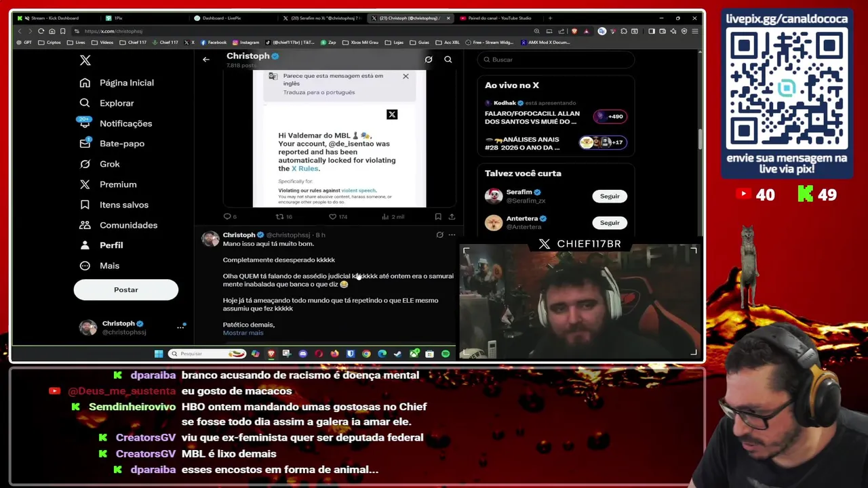Bookmark the top post

point(438,217)
